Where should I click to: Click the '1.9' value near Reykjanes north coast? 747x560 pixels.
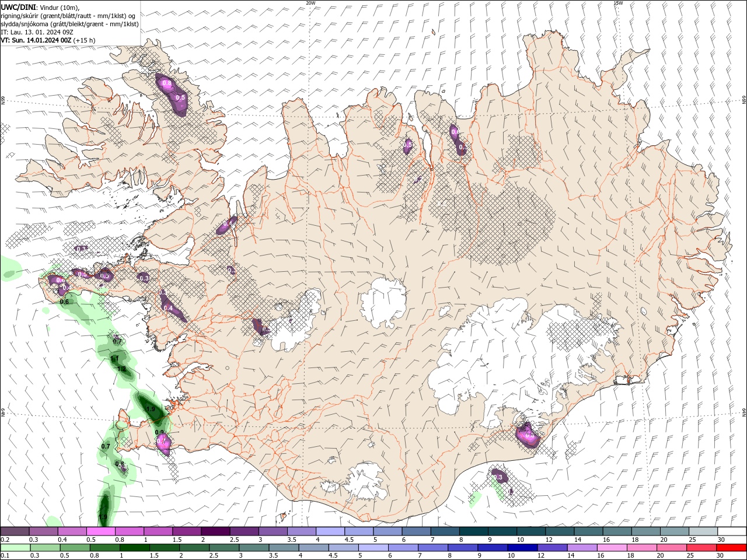click(151, 409)
